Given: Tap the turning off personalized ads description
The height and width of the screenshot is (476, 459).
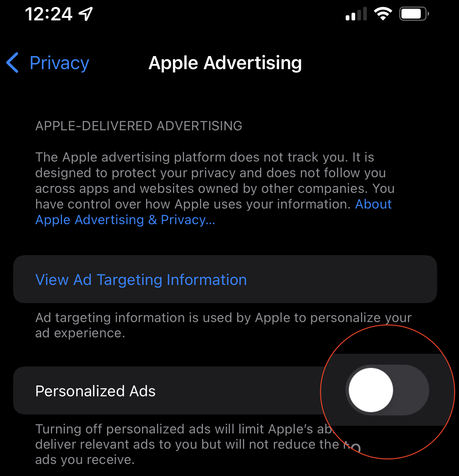Looking at the screenshot, I should [x=197, y=444].
